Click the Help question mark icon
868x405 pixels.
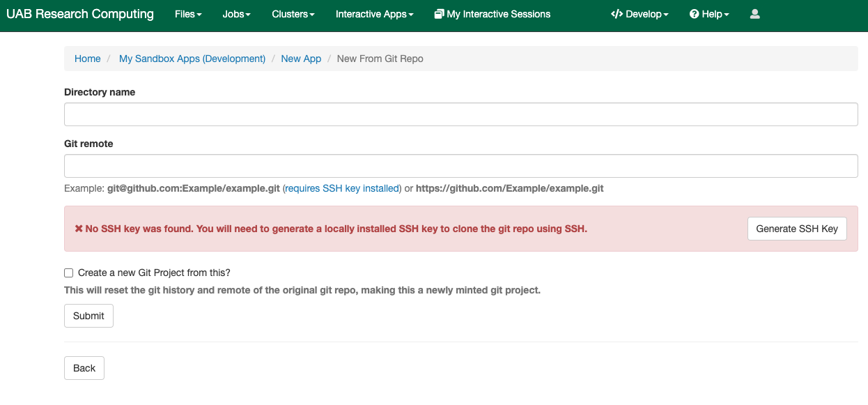coord(694,14)
